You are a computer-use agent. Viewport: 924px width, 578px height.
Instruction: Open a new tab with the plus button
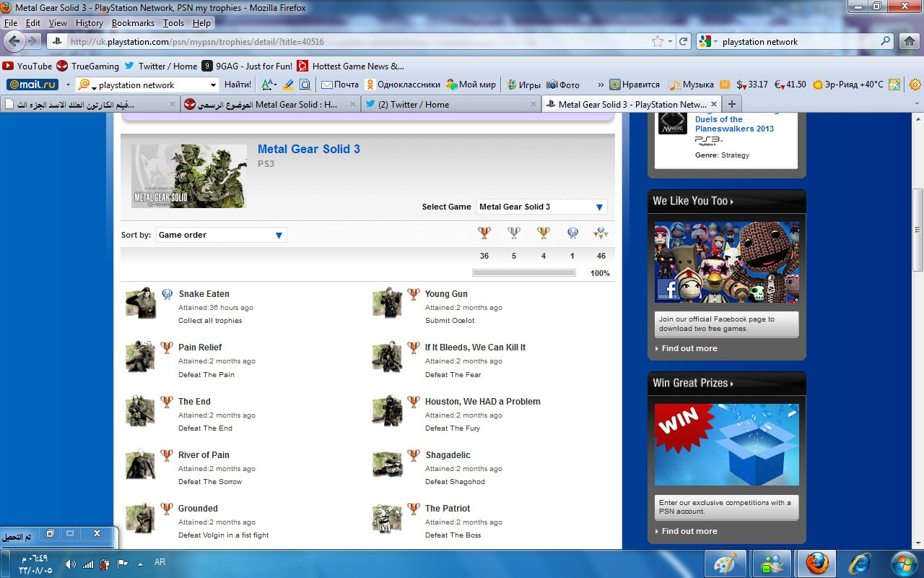coord(732,104)
